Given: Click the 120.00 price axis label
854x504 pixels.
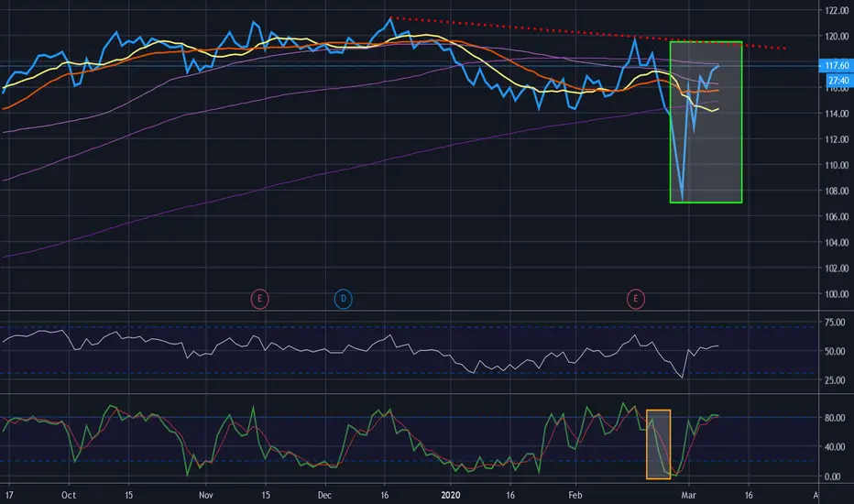Looking at the screenshot, I should [x=837, y=37].
